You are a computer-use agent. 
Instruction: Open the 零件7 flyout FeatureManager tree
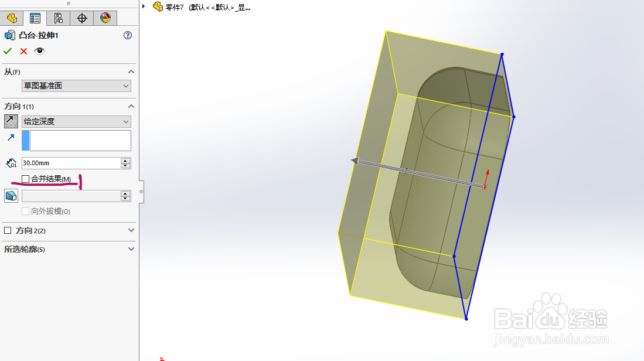pos(143,6)
